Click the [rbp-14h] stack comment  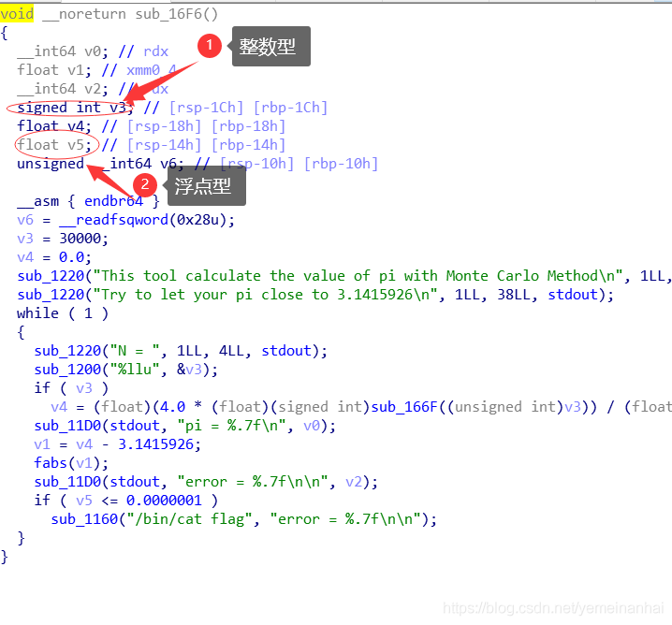coord(249,145)
